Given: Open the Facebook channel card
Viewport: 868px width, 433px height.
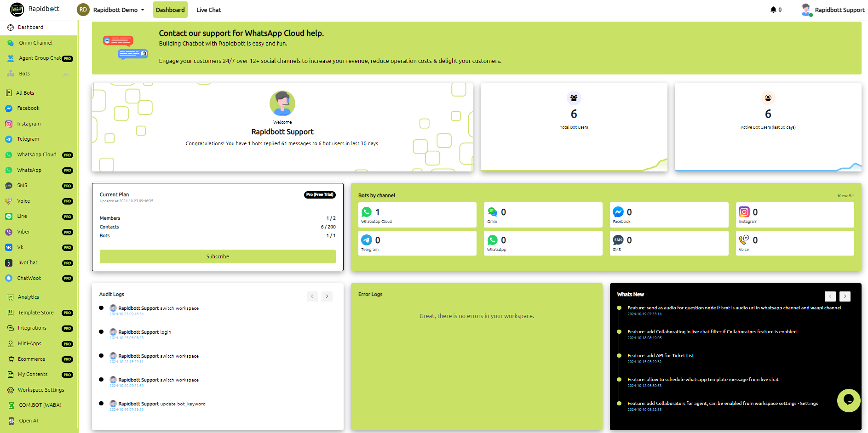Looking at the screenshot, I should (669, 215).
